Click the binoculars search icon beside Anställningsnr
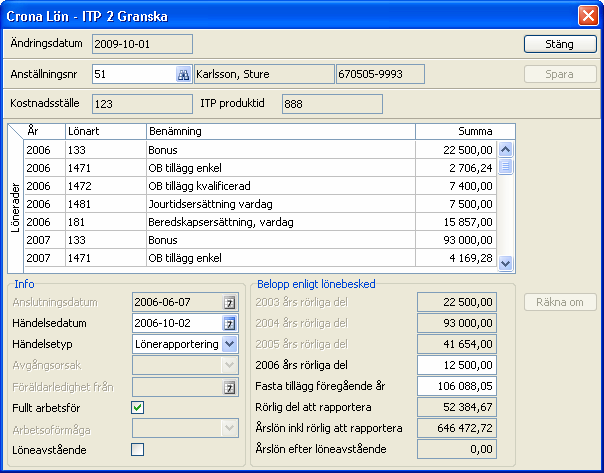This screenshot has width=604, height=473. (183, 74)
